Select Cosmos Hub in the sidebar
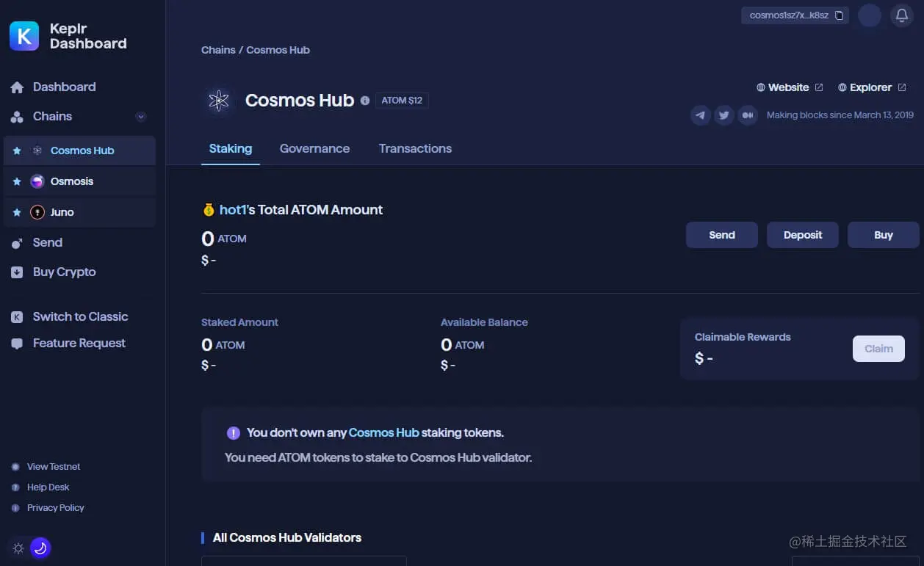 tap(79, 150)
